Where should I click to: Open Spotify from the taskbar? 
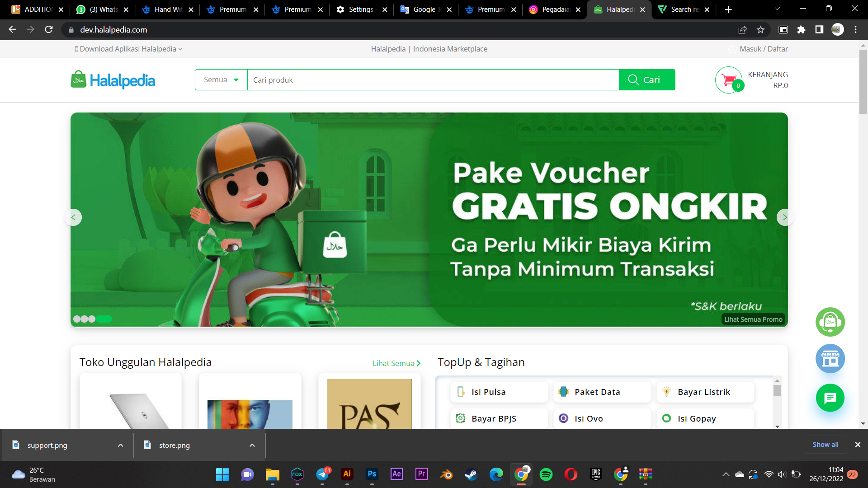pyautogui.click(x=546, y=474)
